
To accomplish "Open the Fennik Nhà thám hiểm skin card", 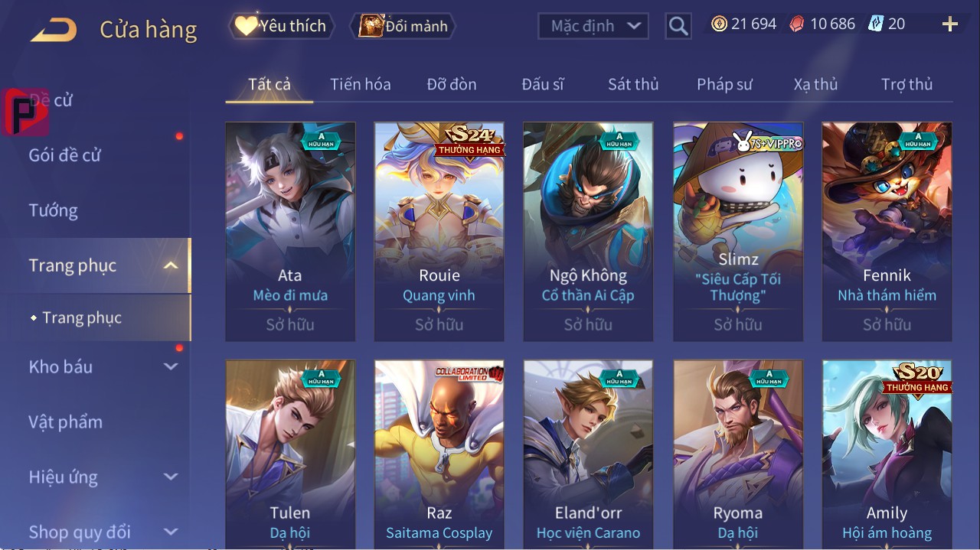I will (x=887, y=232).
